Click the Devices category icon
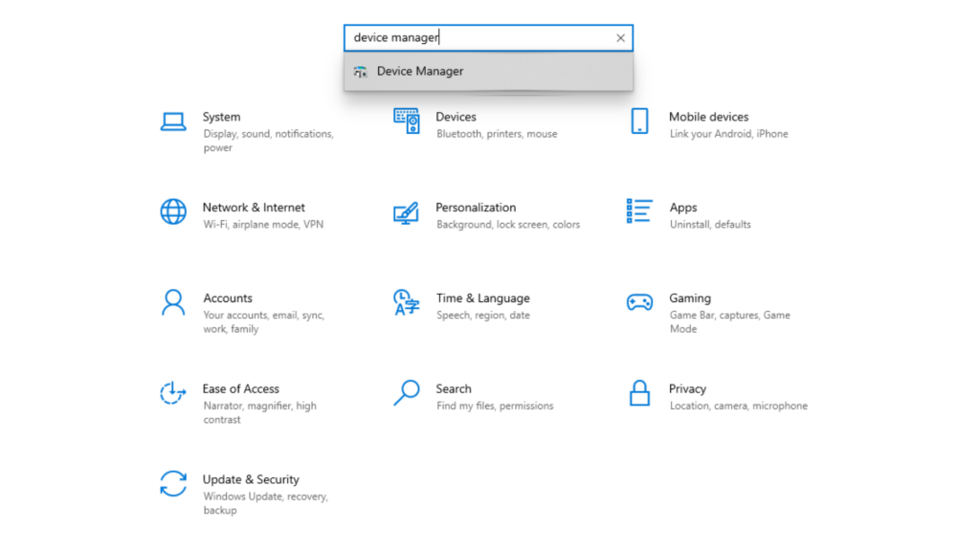980x551 pixels. (x=406, y=121)
